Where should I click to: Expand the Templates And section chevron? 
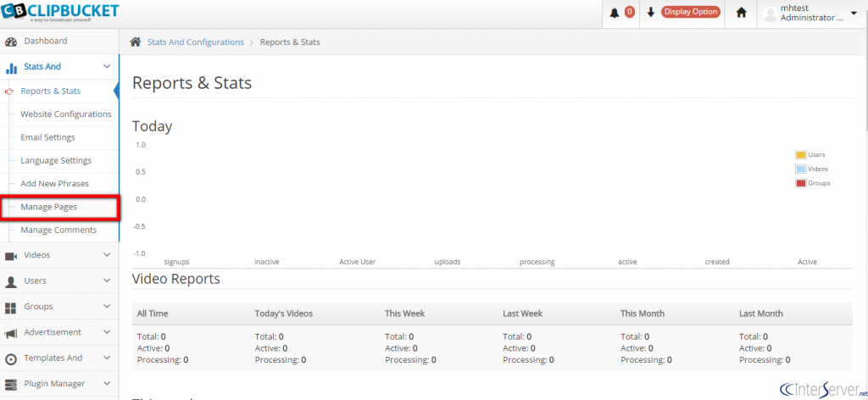(108, 358)
